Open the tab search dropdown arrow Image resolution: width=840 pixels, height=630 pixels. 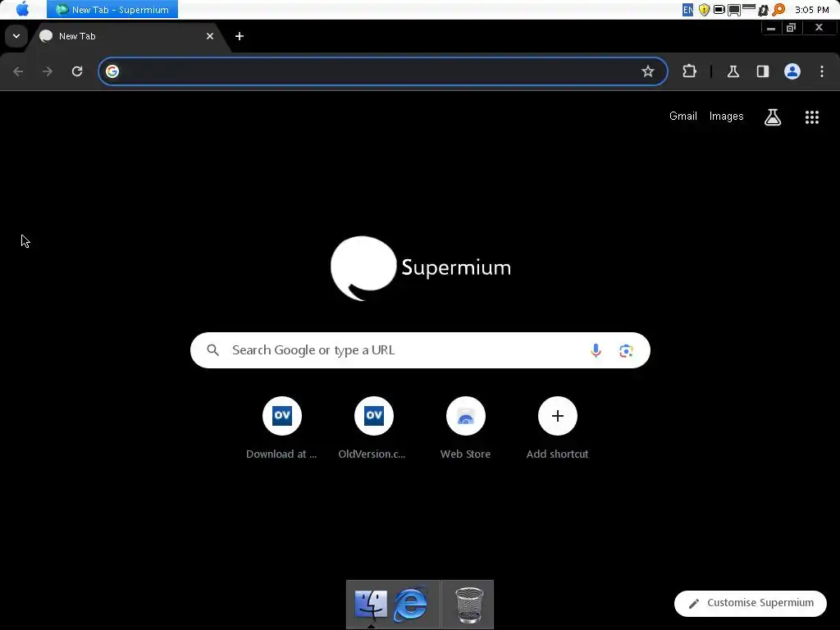(16, 36)
